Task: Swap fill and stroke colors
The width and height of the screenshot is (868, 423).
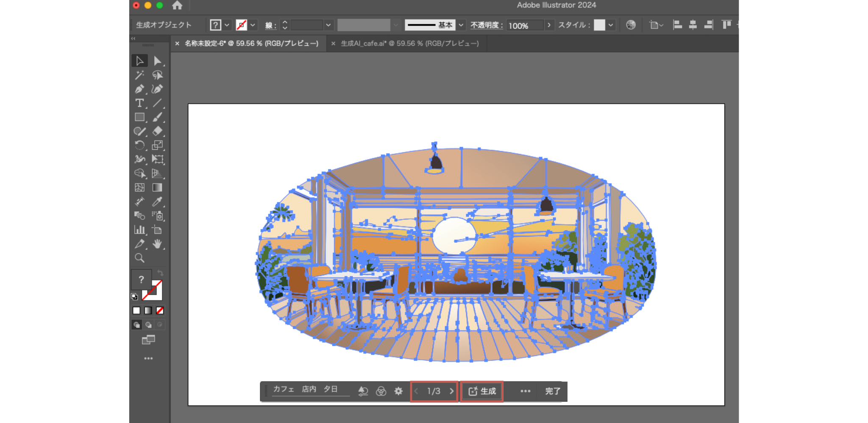Action: pyautogui.click(x=161, y=273)
